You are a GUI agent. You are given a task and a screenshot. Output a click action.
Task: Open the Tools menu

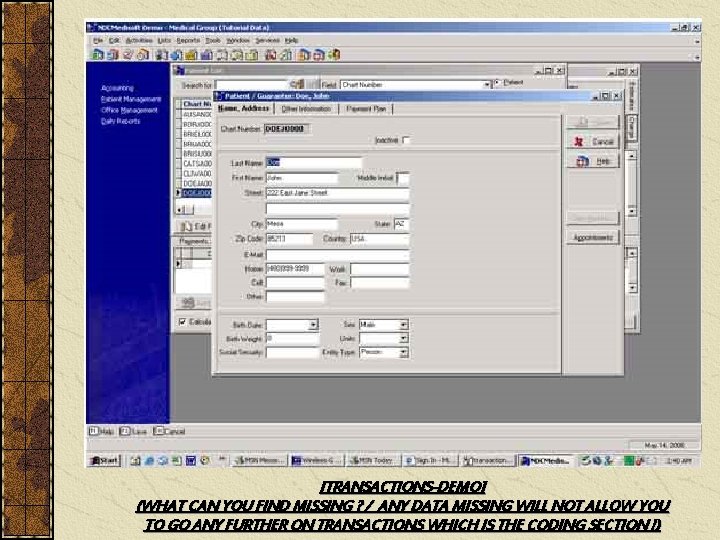click(x=213, y=40)
